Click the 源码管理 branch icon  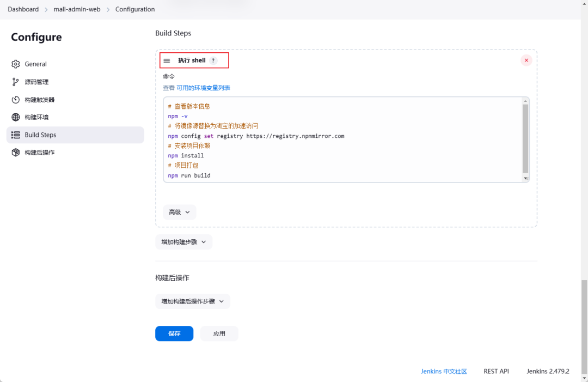[x=15, y=82]
